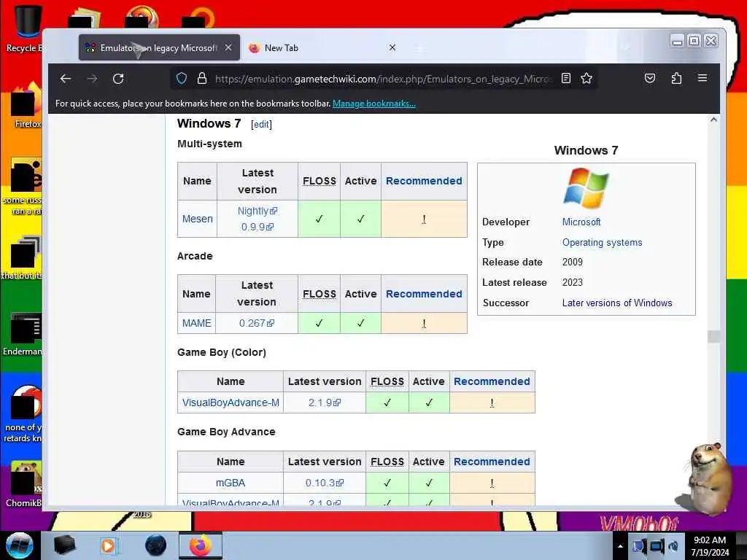Open the Firefox hamburger menu
Image resolution: width=747 pixels, height=560 pixels.
click(703, 77)
